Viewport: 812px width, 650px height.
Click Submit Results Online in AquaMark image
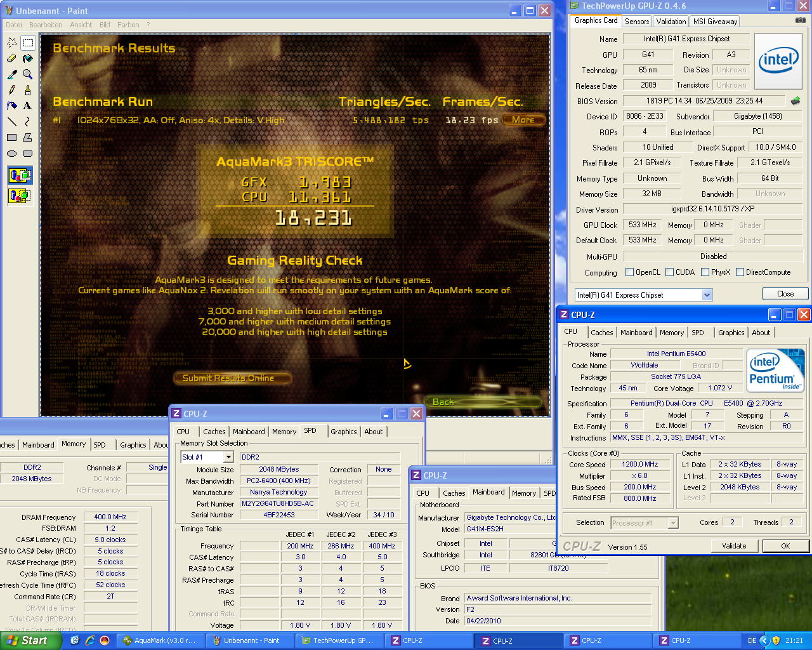(232, 378)
